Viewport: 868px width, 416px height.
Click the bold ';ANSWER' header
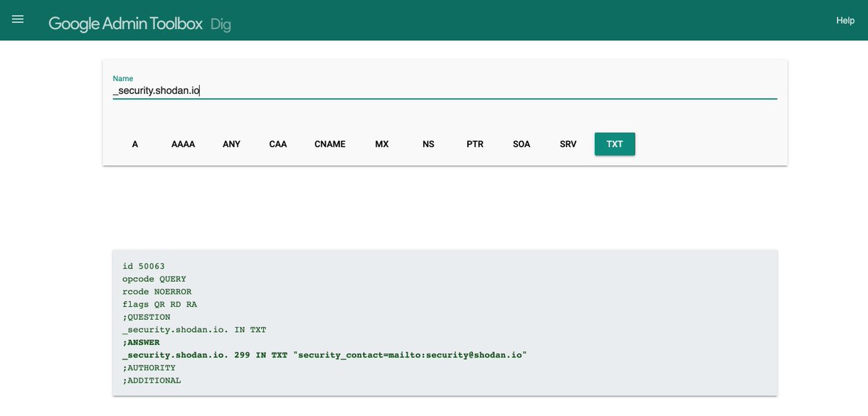point(141,342)
